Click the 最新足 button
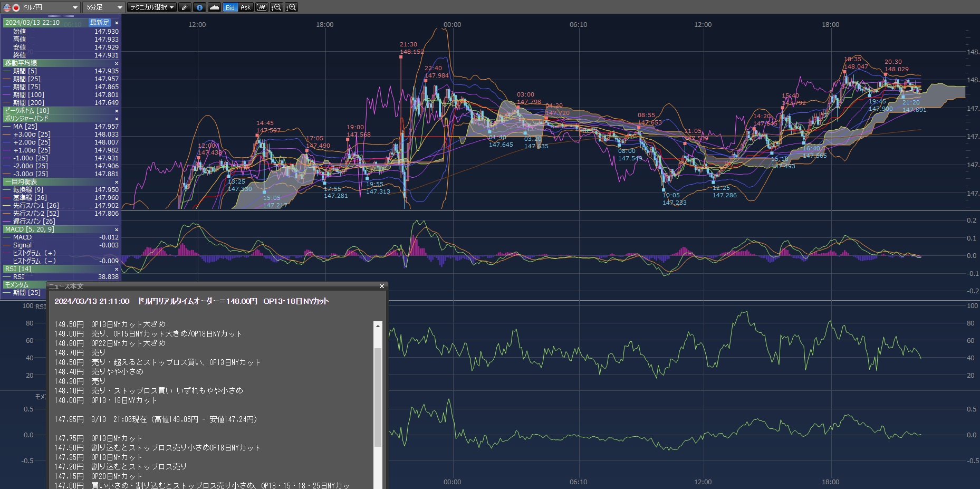This screenshot has height=489, width=980. pyautogui.click(x=100, y=23)
